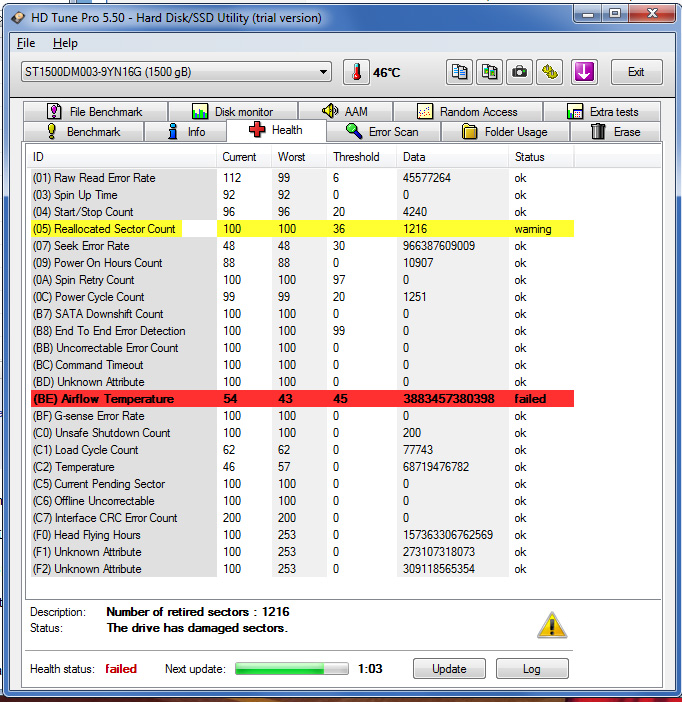Select the Power Cycle Count row
Image resolution: width=682 pixels, height=702 pixels.
302,297
